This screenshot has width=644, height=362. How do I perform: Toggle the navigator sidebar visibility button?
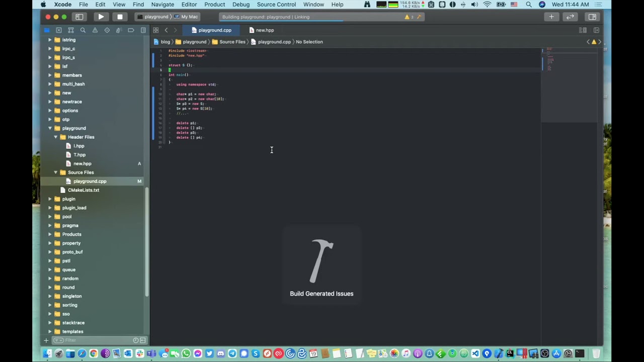tap(79, 17)
